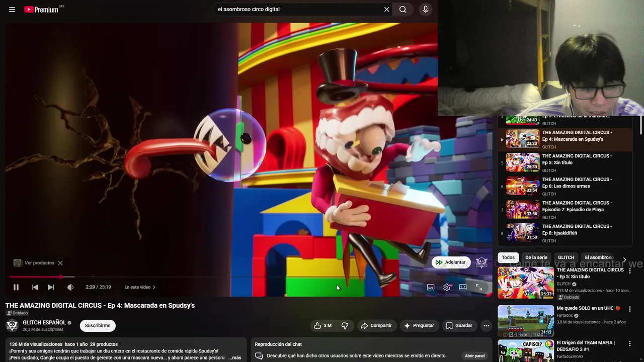
Task: Click the Adelantar skip button
Action: click(451, 262)
